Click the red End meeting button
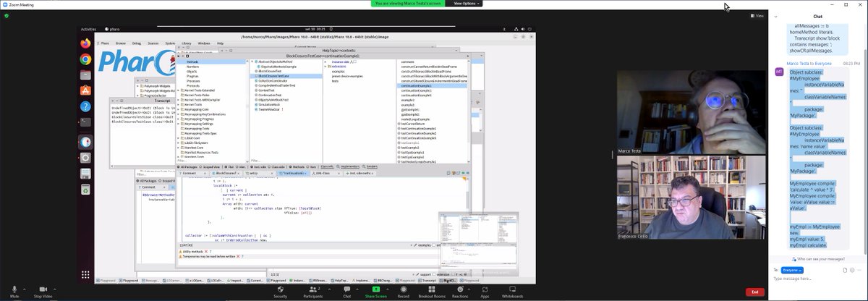 click(x=754, y=292)
